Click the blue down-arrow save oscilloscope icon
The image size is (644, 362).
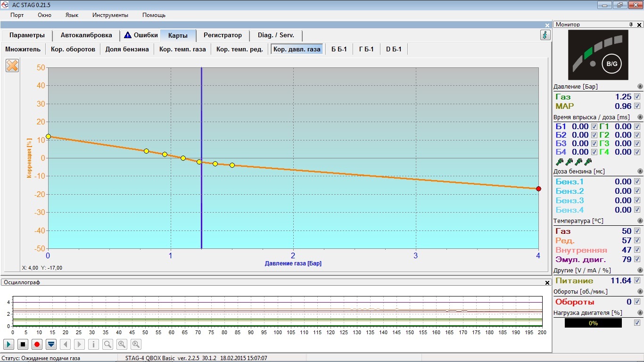coord(51,344)
